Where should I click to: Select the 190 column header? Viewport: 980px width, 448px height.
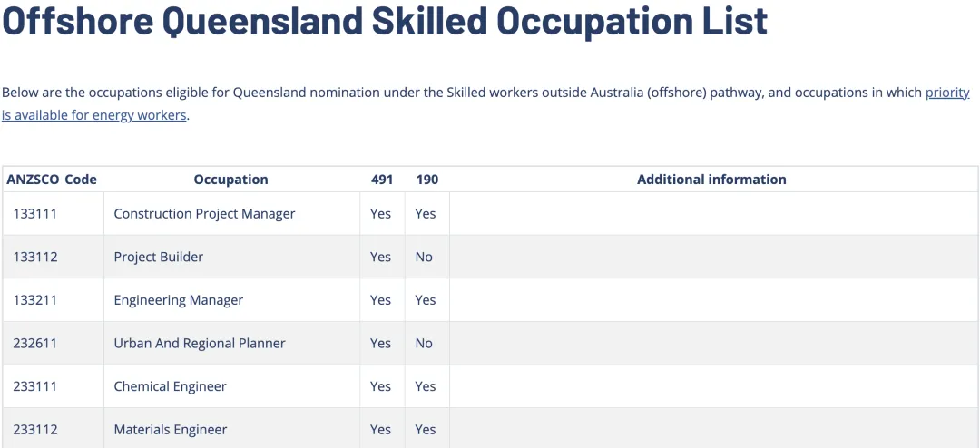(427, 180)
